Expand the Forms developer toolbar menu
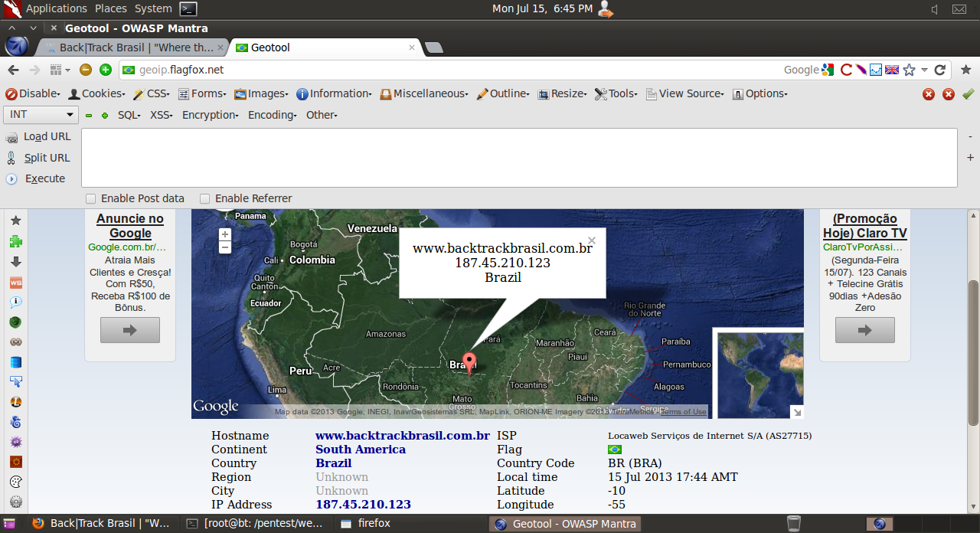This screenshot has width=980, height=533. (203, 93)
